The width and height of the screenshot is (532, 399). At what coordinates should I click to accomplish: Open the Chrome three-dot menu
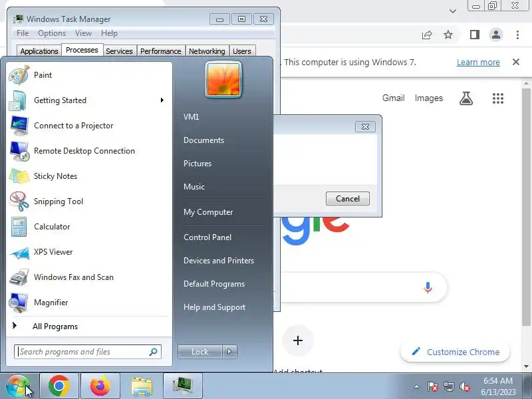pyautogui.click(x=517, y=35)
